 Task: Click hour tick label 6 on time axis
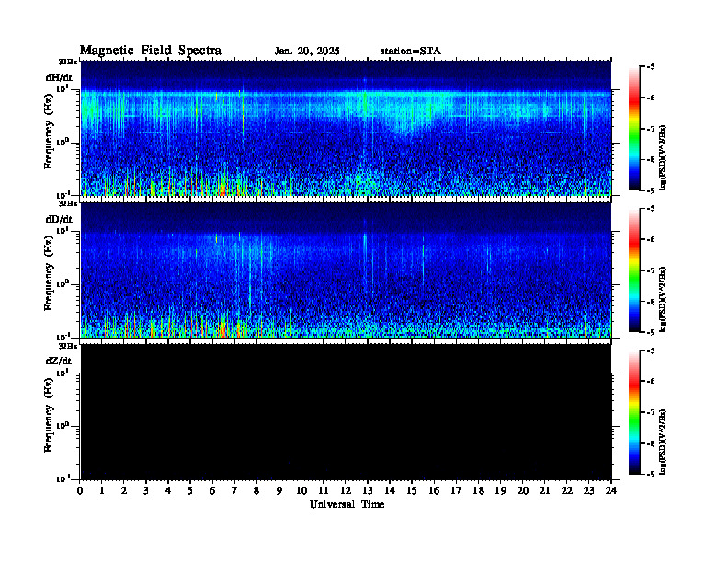point(212,490)
